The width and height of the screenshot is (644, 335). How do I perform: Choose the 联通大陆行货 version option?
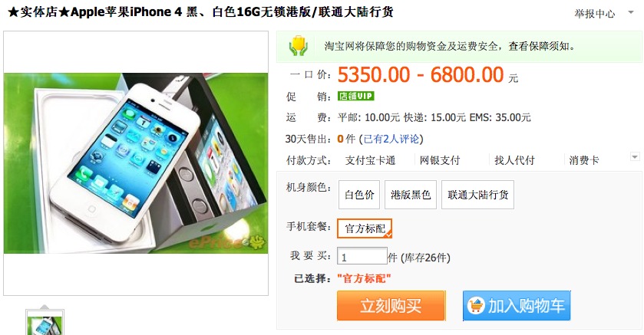477,195
